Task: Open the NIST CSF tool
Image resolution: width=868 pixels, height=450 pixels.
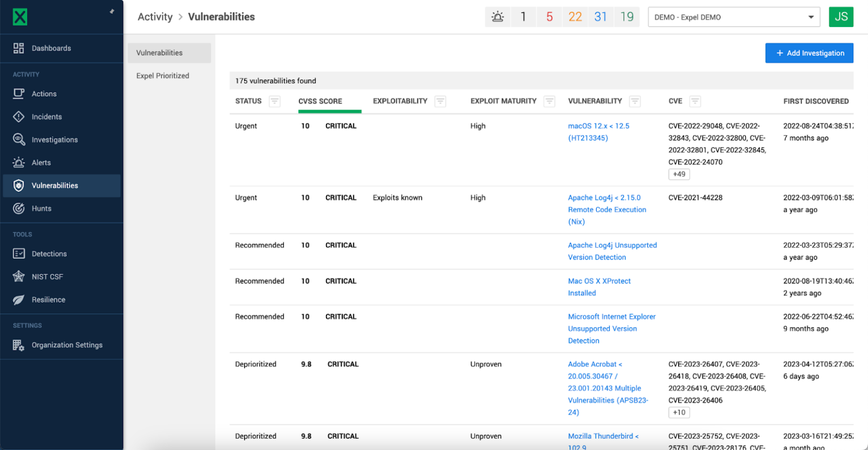Action: pos(47,277)
